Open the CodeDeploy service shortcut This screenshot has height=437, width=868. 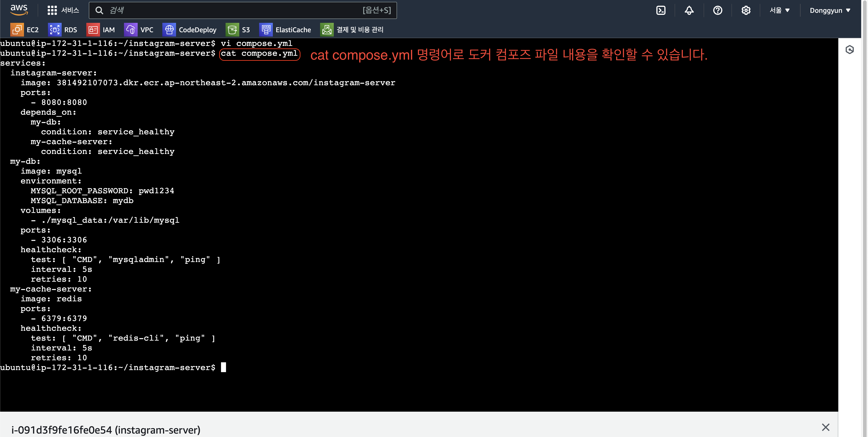[x=190, y=30]
